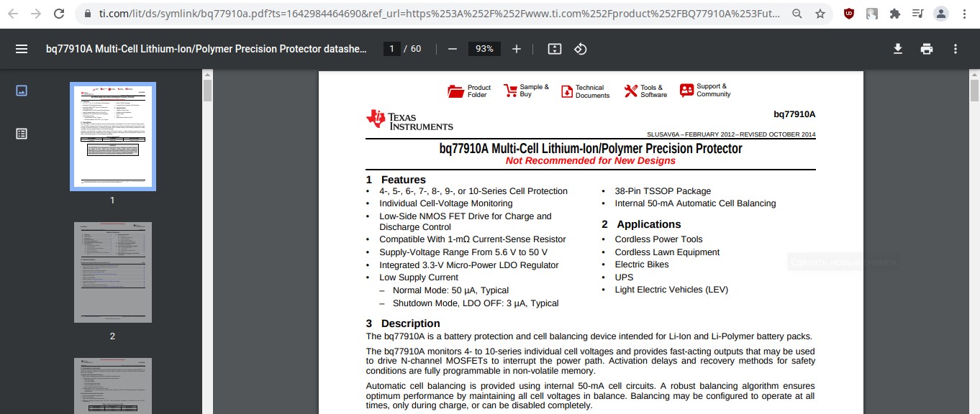Image resolution: width=980 pixels, height=414 pixels.
Task: Bookmark this page with star icon
Action: click(820, 14)
